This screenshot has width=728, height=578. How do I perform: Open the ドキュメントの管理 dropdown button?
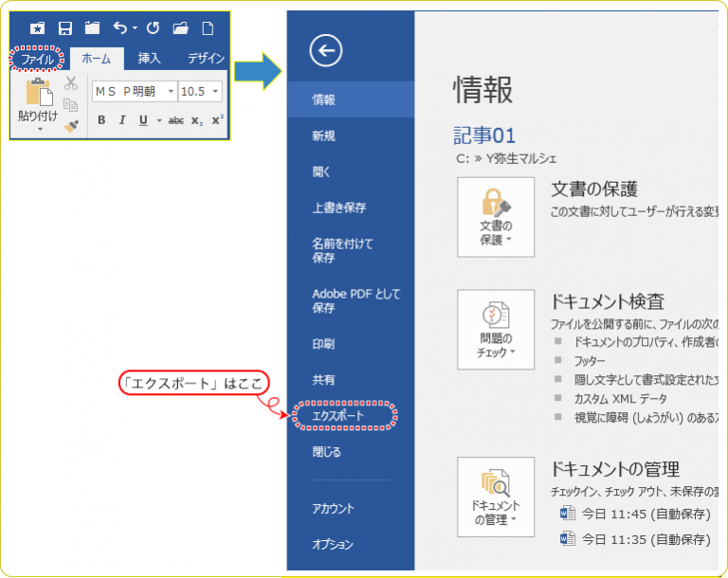tap(496, 497)
